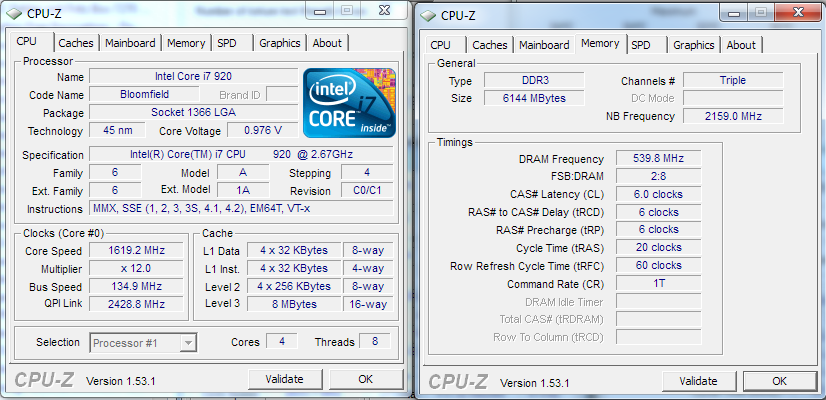Close the left CPU-Z window
Viewport: 826px width, 400px height.
386,9
